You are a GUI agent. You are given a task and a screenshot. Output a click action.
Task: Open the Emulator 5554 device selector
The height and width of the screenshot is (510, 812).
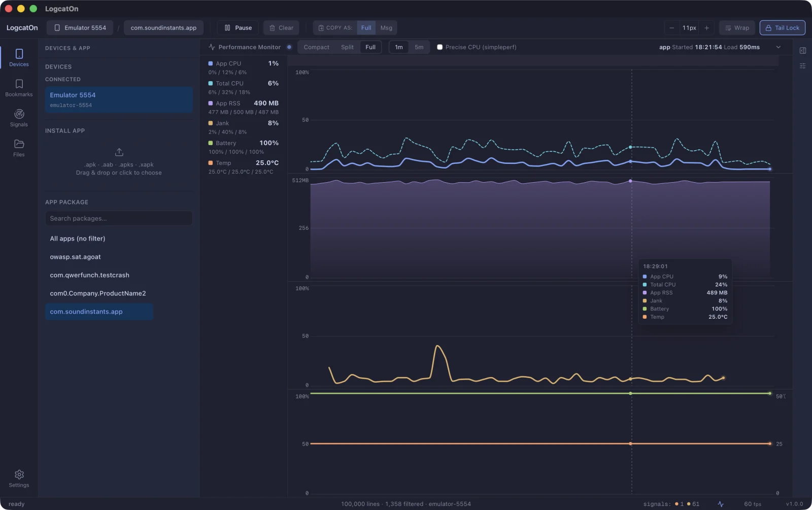click(x=80, y=28)
